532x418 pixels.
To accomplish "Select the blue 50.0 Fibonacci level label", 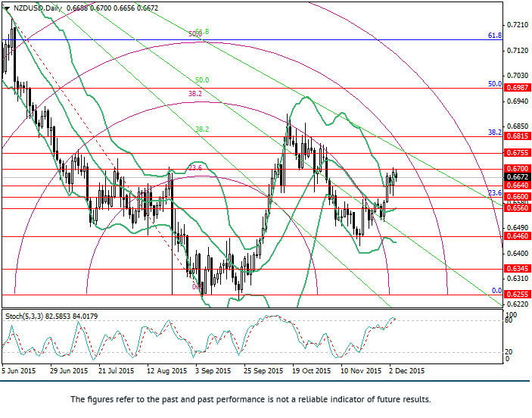I will pyautogui.click(x=495, y=84).
